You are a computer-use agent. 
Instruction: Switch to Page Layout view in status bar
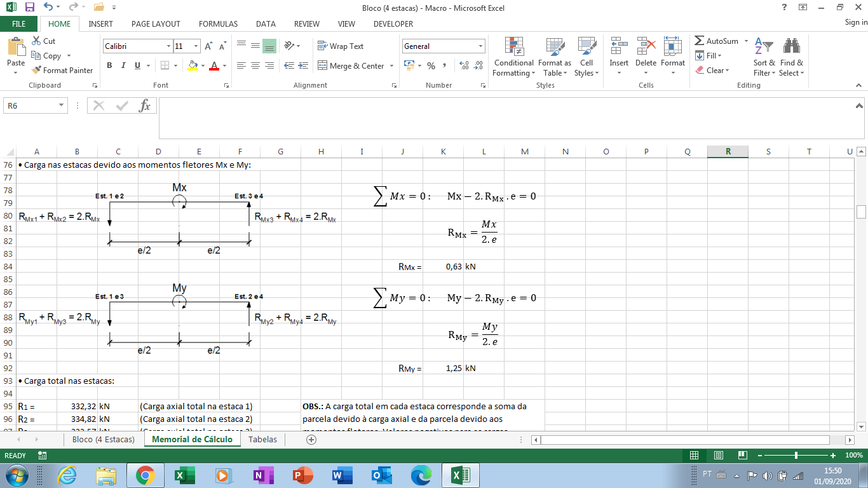(x=719, y=455)
